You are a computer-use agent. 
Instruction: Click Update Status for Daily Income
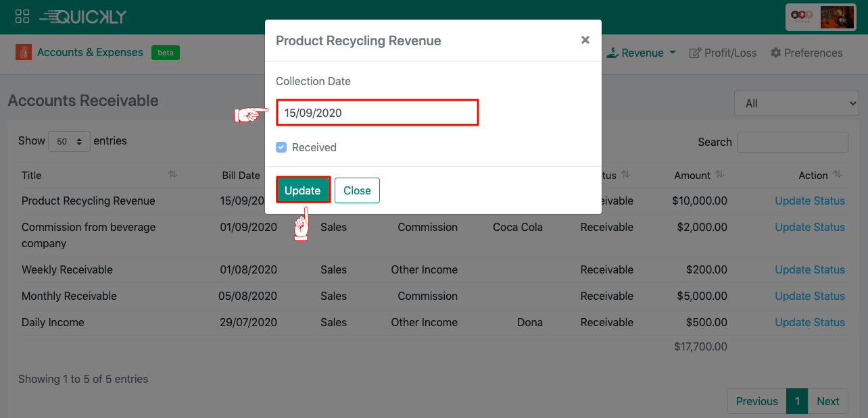click(809, 322)
